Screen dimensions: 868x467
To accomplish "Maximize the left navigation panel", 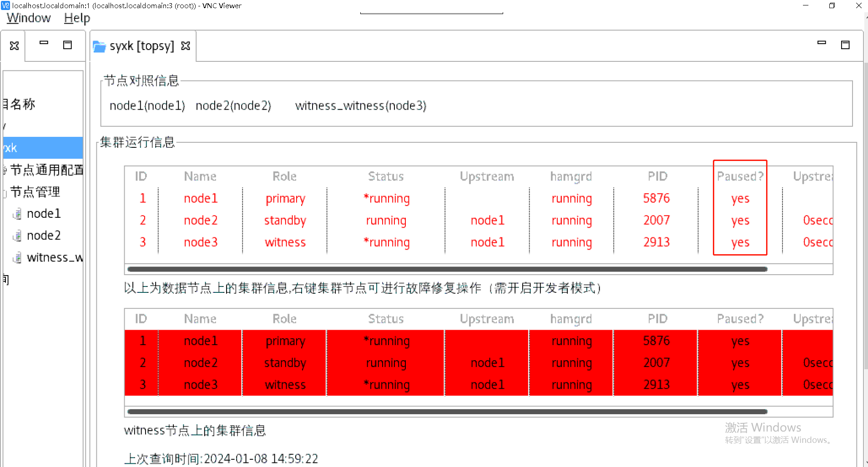I will point(67,45).
